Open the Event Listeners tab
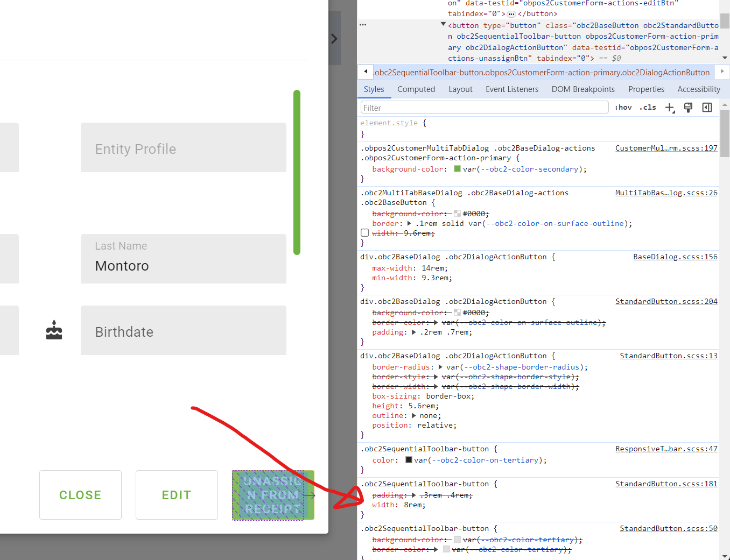 [511, 89]
